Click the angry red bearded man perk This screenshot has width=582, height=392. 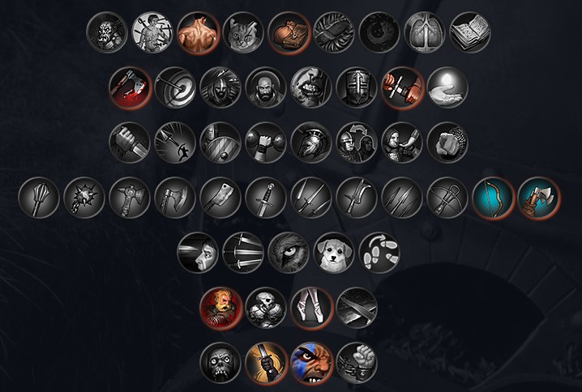[x=220, y=309]
